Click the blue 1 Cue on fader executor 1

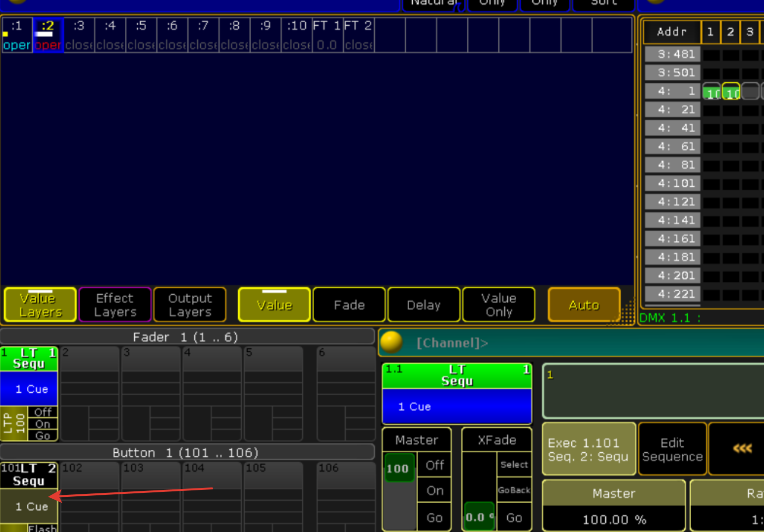click(x=29, y=389)
